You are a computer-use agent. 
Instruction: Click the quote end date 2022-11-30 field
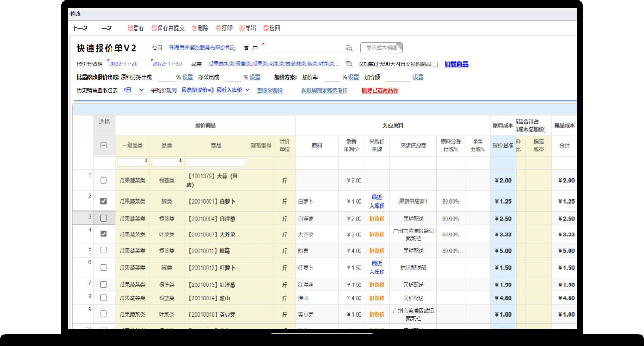tap(168, 64)
